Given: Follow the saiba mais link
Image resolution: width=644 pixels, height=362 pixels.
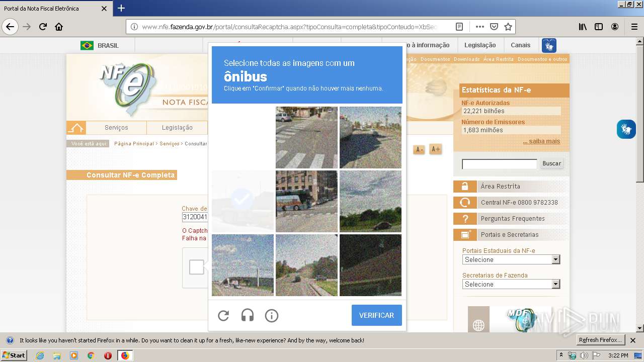Looking at the screenshot, I should pos(541,141).
